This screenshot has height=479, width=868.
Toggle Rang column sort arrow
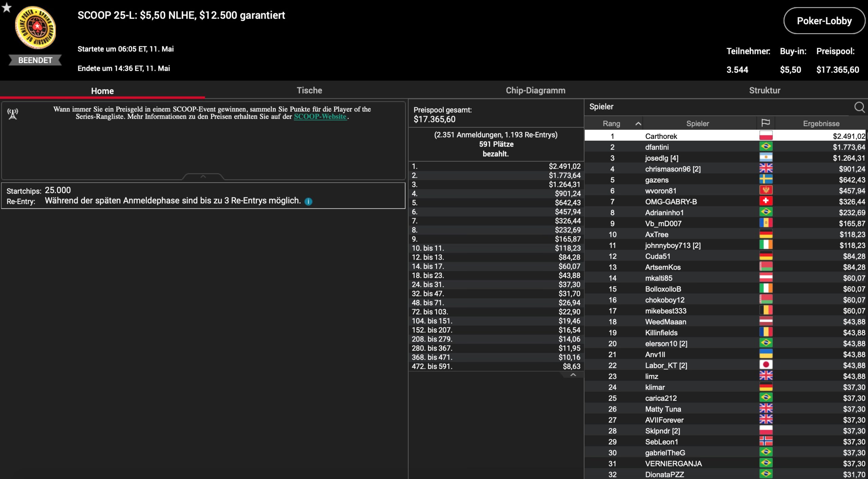click(x=638, y=123)
